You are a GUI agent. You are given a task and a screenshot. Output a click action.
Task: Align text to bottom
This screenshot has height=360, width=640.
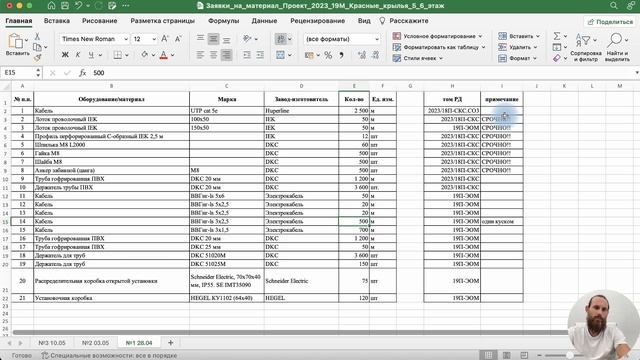tap(227, 39)
